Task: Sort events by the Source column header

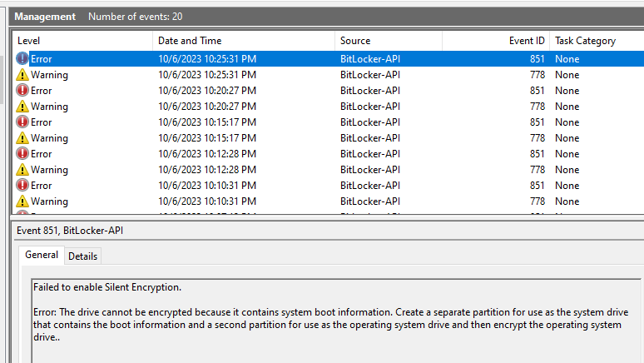Action: coord(388,41)
